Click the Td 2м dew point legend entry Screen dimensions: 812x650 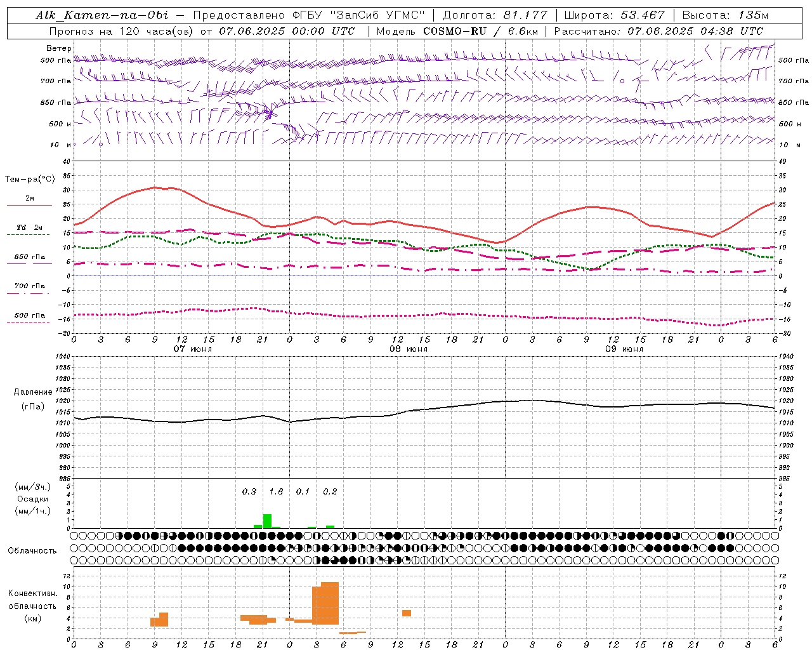point(29,227)
